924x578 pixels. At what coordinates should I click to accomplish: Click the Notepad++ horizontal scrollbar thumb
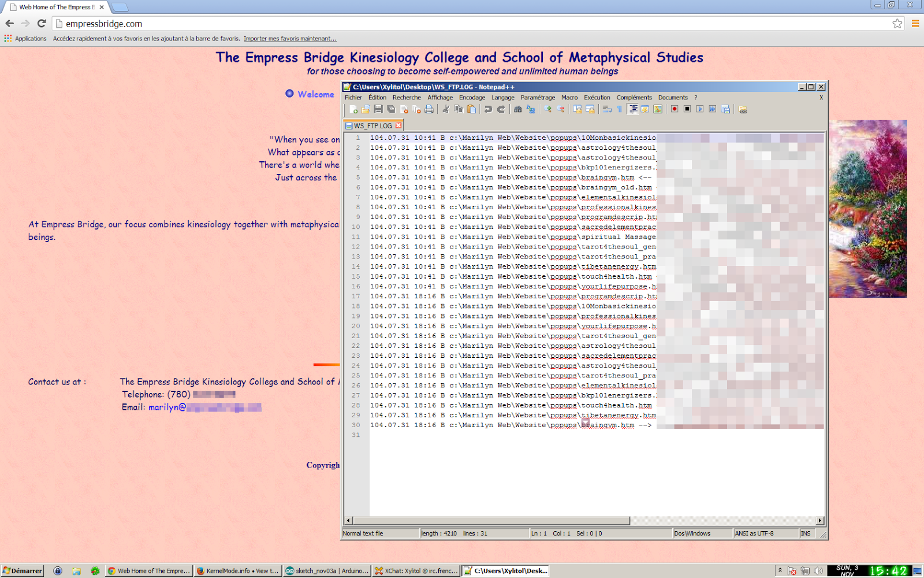pos(491,520)
